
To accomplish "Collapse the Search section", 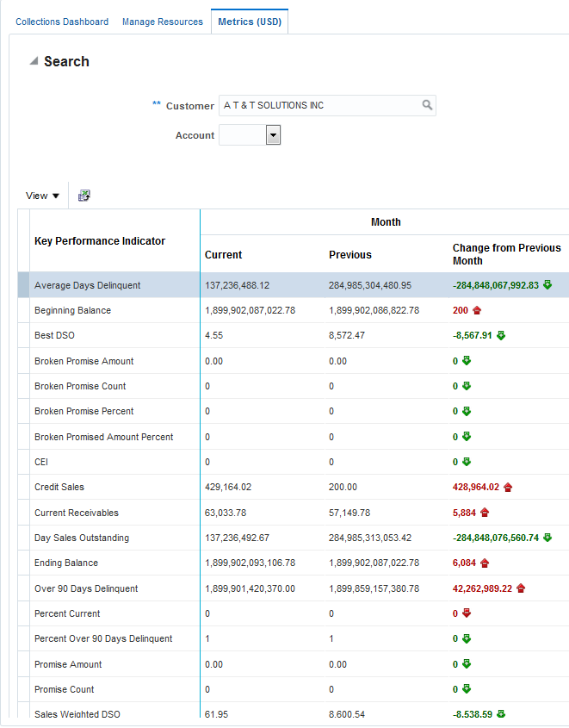I will tap(34, 61).
